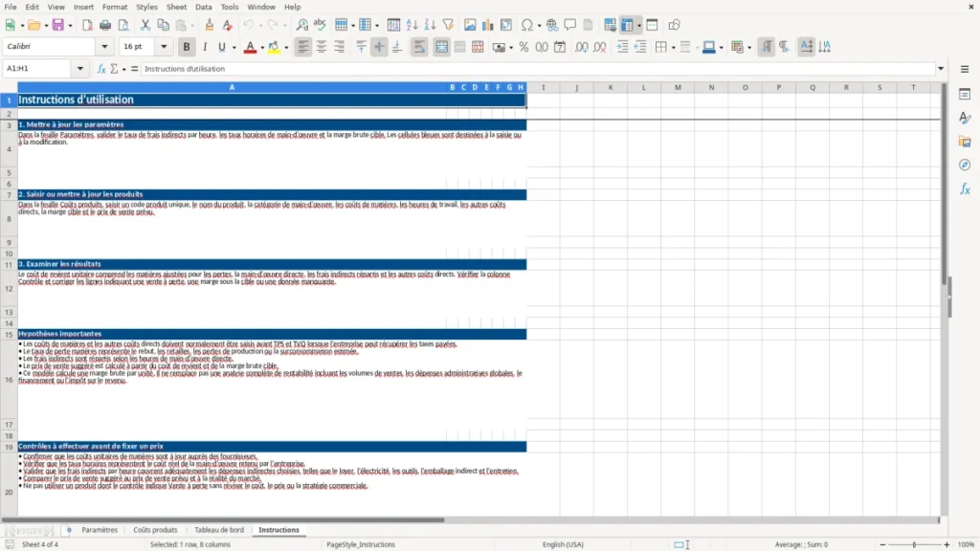Click the zoom slider handle
The height and width of the screenshot is (551, 980).
(914, 544)
